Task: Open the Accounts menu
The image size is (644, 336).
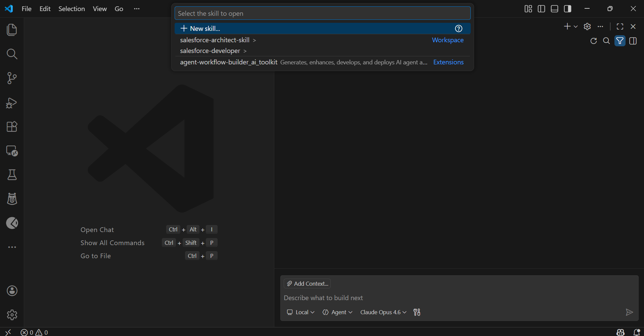Action: click(x=12, y=291)
